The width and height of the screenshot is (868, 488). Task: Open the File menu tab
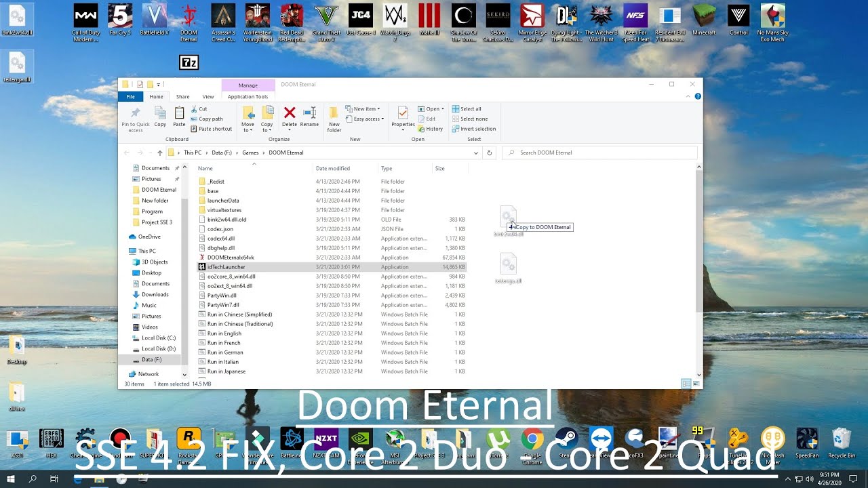(131, 97)
